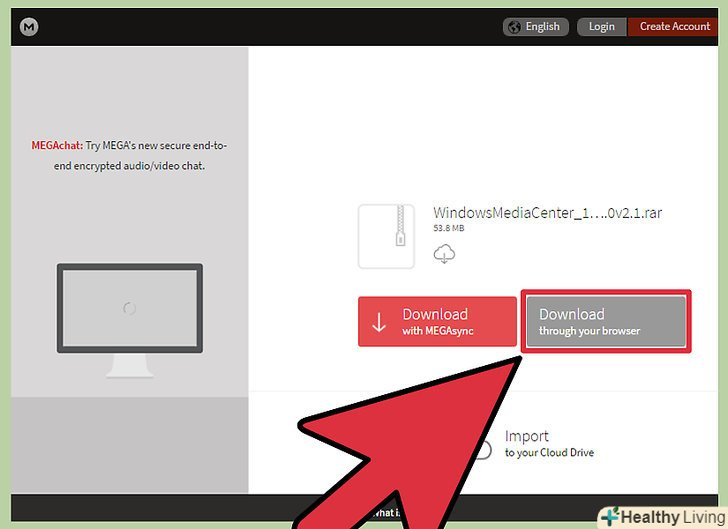The image size is (728, 529).
Task: Click the down arrow icon on MEGAsync button
Action: (x=379, y=322)
